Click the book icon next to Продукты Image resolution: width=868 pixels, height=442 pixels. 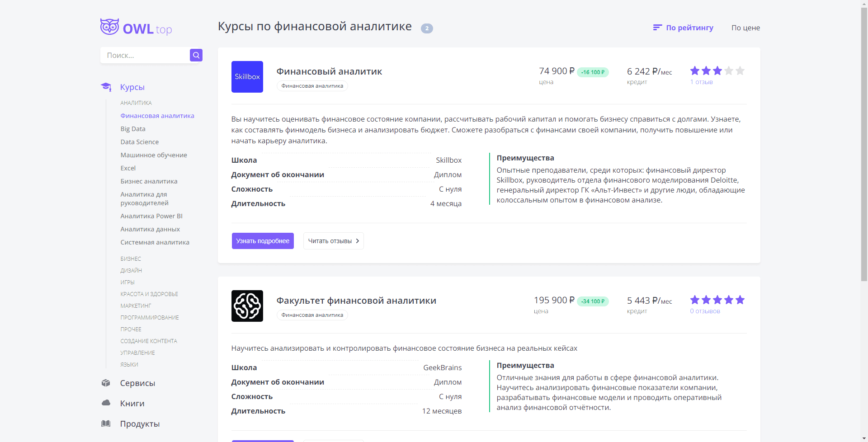pyautogui.click(x=105, y=423)
